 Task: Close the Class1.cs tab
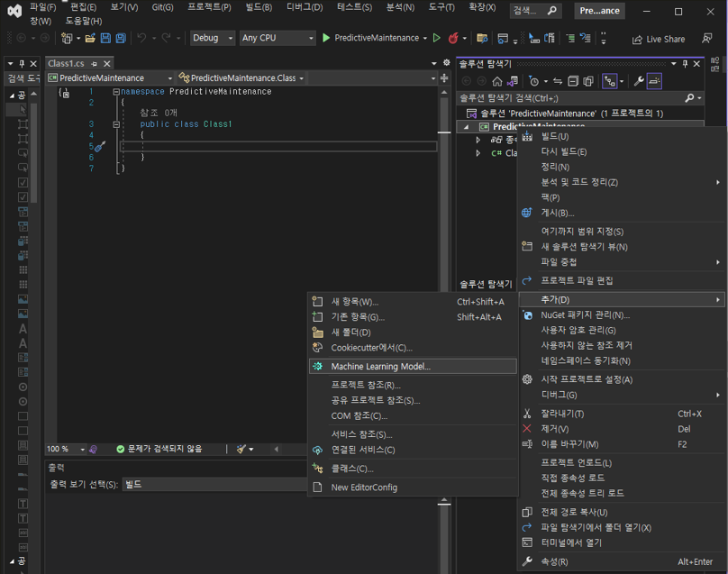coord(107,64)
